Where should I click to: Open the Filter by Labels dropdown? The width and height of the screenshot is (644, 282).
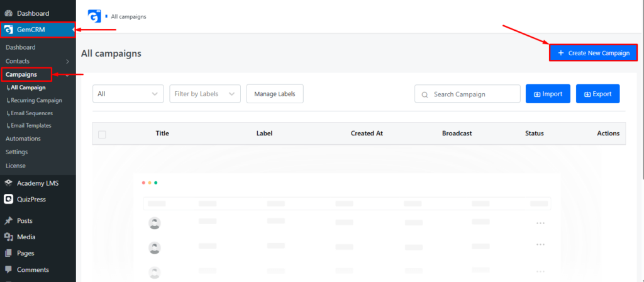point(205,94)
